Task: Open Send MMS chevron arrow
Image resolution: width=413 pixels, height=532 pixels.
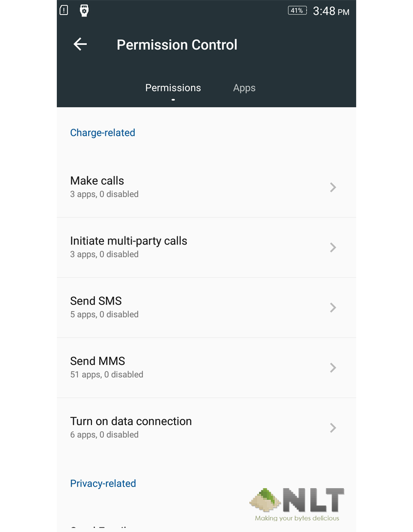Action: tap(333, 367)
